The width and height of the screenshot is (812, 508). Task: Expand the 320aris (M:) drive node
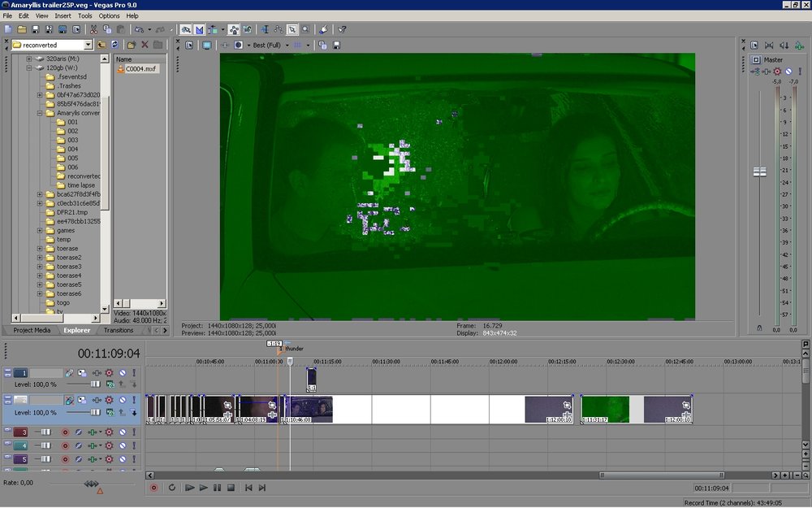29,59
